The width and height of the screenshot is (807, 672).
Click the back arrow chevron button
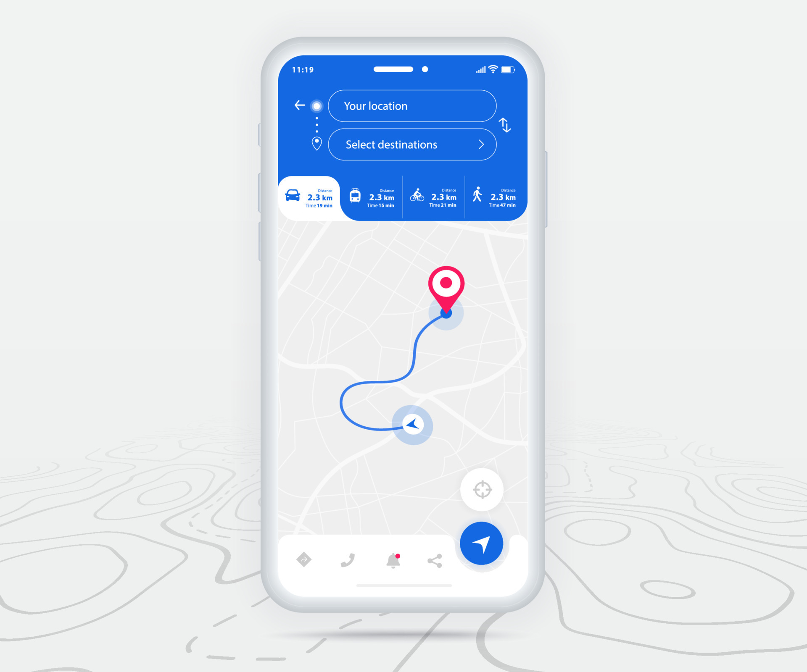pos(298,105)
